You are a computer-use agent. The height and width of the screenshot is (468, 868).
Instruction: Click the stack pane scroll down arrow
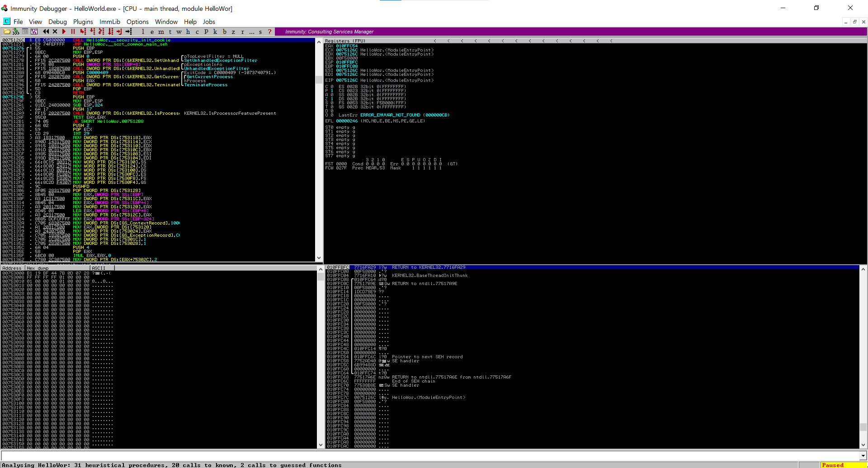[x=863, y=445]
